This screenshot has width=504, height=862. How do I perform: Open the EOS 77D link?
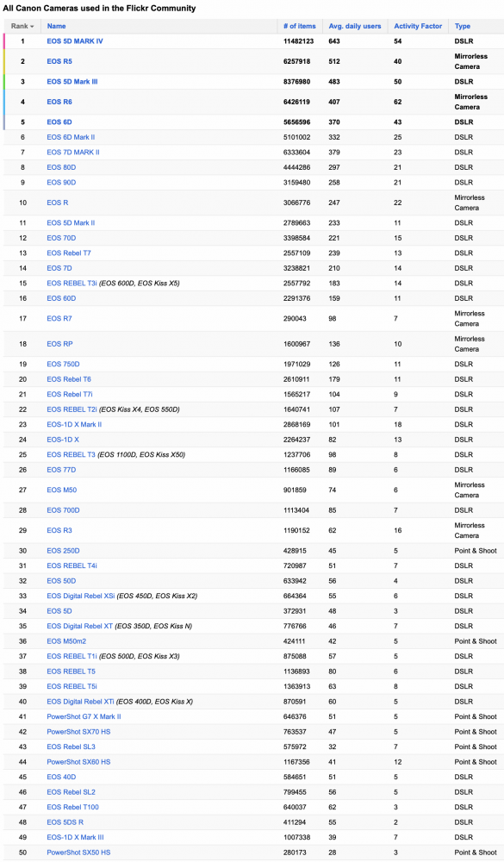click(x=61, y=470)
